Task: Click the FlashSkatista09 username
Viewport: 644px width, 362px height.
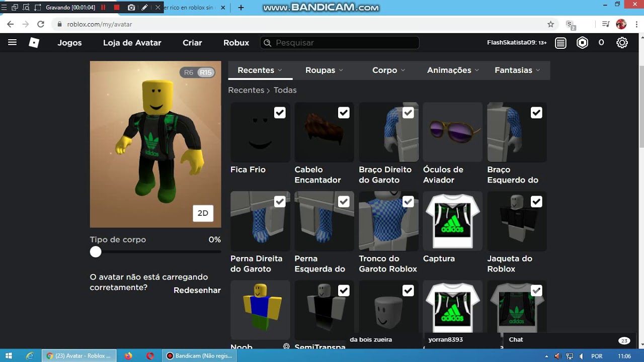Action: pyautogui.click(x=512, y=43)
